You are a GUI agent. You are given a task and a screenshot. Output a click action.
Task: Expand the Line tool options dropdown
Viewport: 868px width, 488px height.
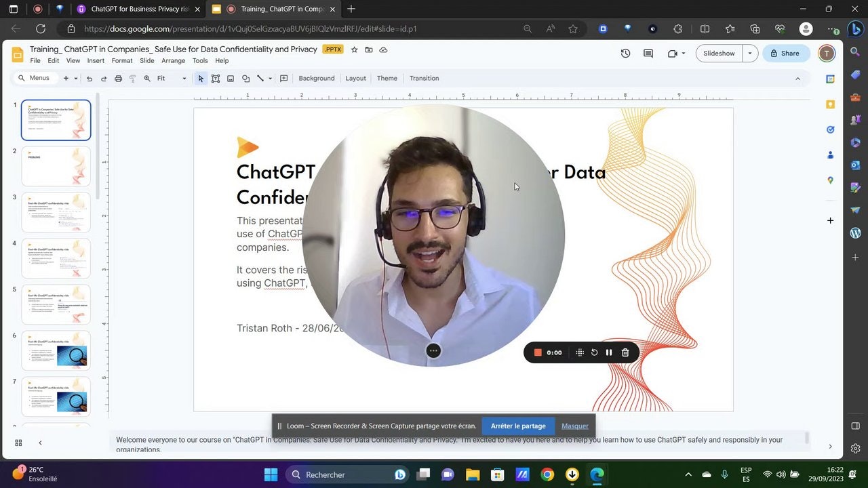pos(270,78)
